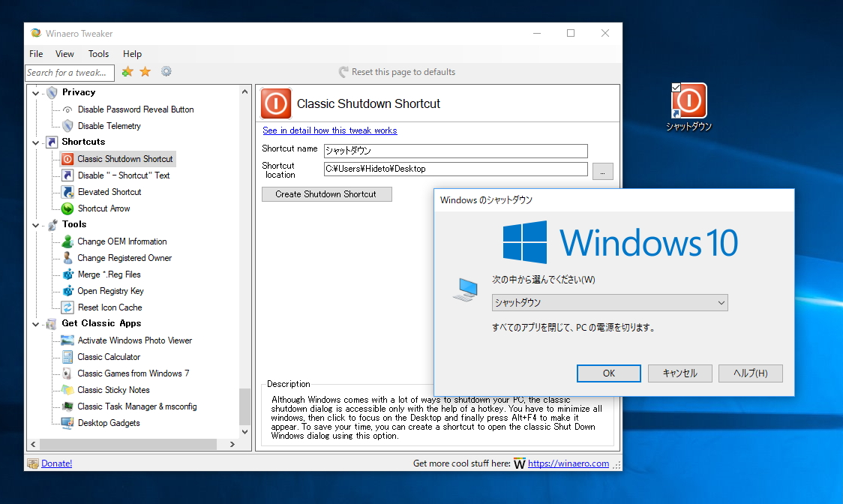Toggle the checkbox on the desktop shortcut
This screenshot has width=843, height=504.
tap(676, 87)
